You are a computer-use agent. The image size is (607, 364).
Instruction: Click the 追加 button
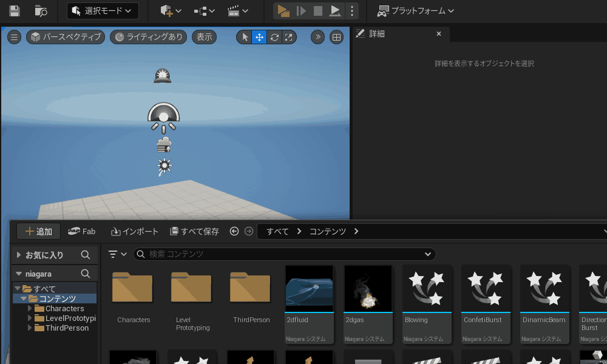[x=38, y=231]
